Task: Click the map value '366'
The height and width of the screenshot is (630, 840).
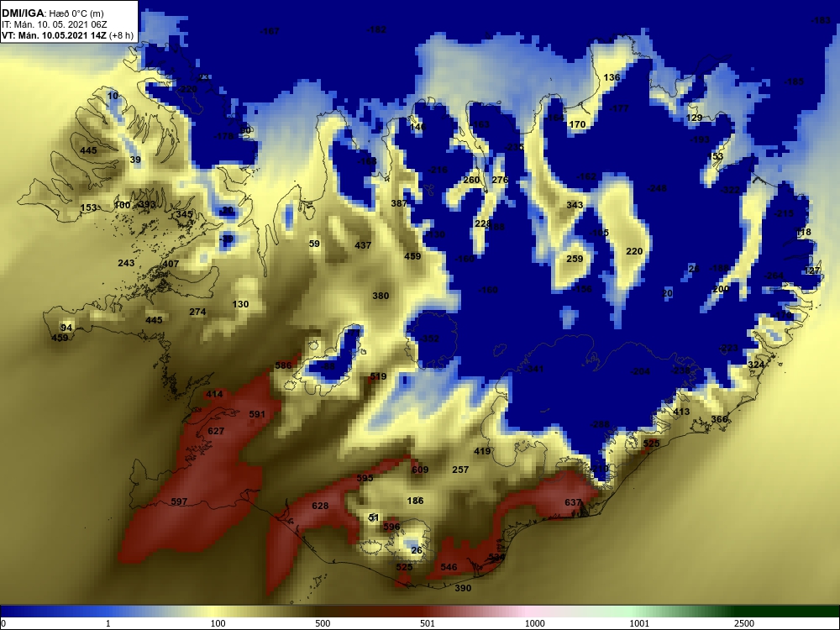Action: (x=720, y=419)
